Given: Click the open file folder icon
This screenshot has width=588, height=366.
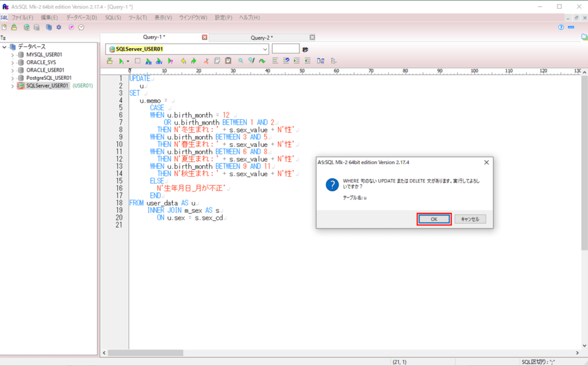Looking at the screenshot, I should (14, 28).
